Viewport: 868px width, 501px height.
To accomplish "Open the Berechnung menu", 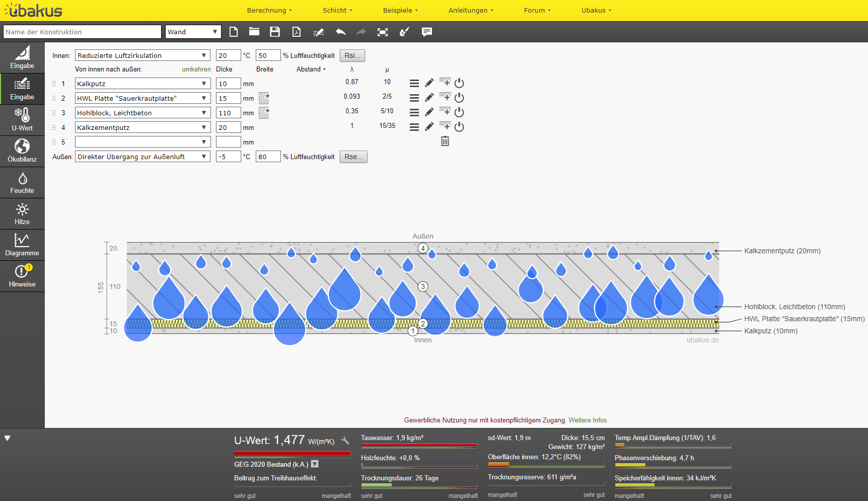I will coord(269,10).
